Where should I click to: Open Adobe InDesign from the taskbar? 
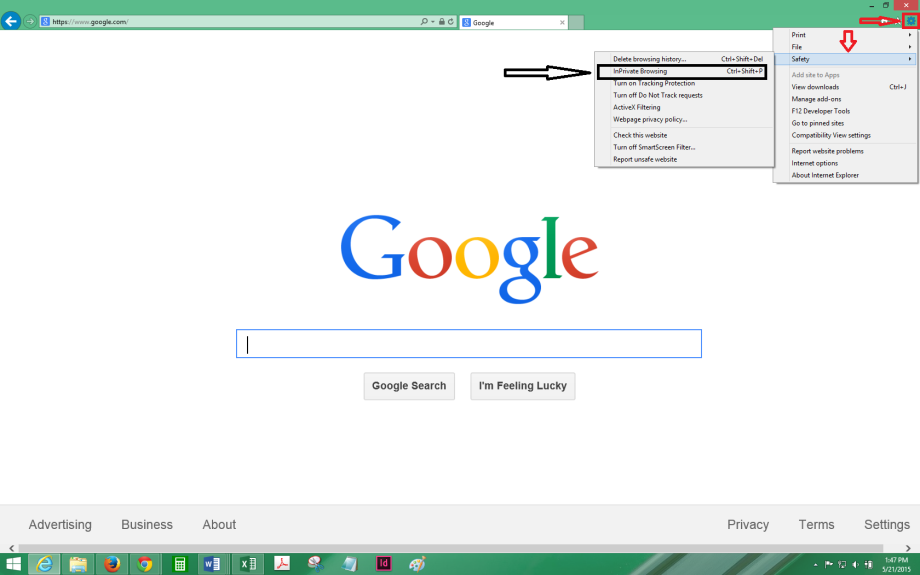tap(383, 564)
